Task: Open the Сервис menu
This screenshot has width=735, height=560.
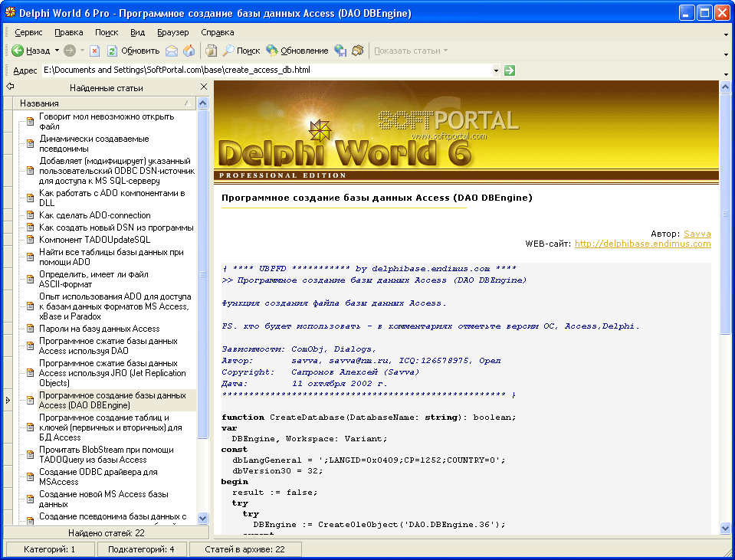Action: (28, 32)
